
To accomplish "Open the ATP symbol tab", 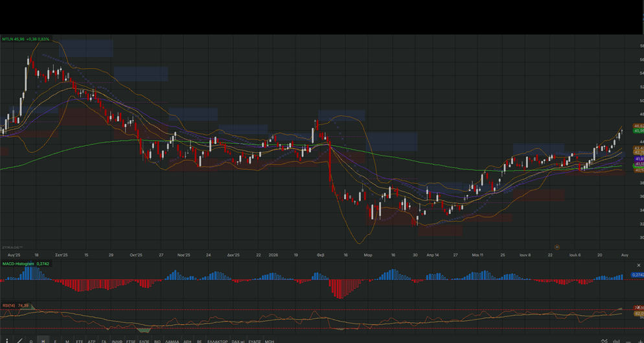I will click(x=91, y=341).
